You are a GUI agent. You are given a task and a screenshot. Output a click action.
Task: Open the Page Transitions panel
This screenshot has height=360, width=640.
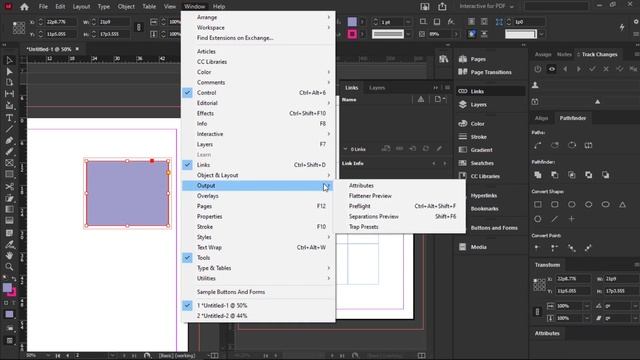coord(485,72)
